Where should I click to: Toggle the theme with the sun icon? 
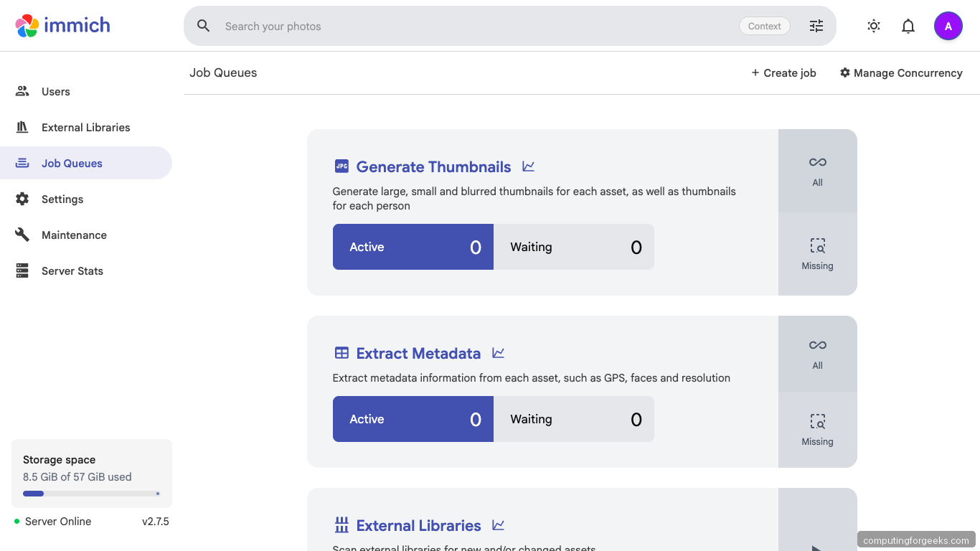pos(873,25)
